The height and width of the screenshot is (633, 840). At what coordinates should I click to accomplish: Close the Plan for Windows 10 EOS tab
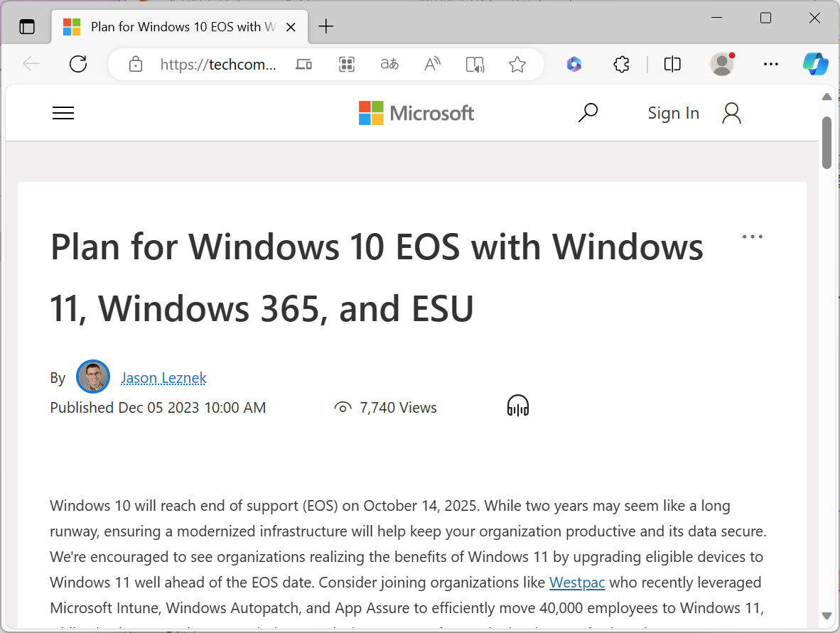(291, 27)
